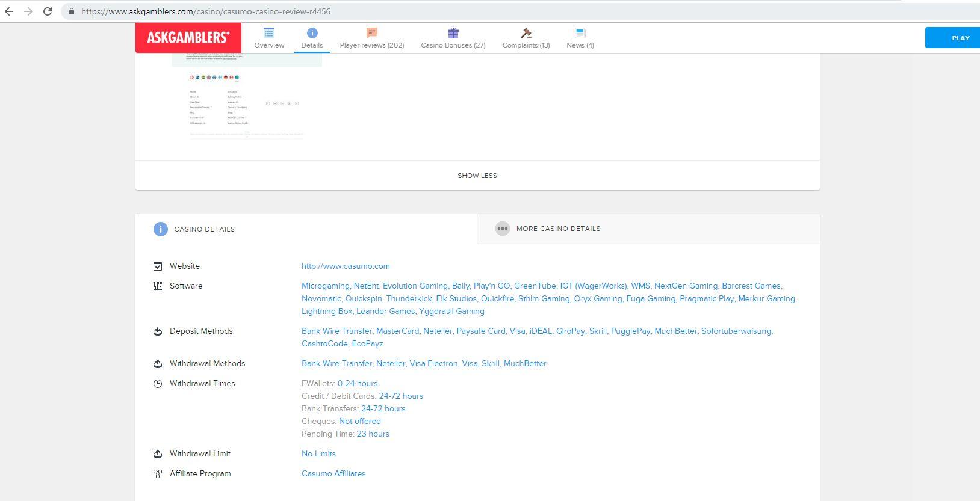Screen dimensions: 980x501
Task: Click the Software row icon
Action: 158,286
